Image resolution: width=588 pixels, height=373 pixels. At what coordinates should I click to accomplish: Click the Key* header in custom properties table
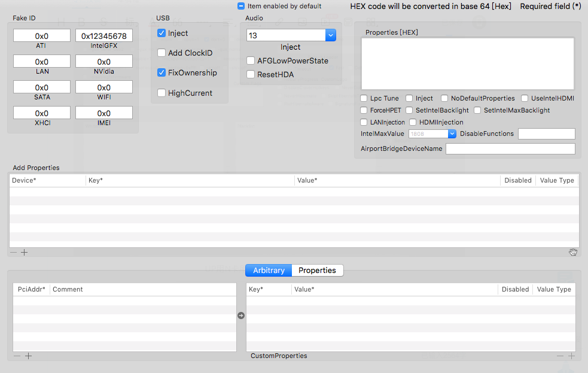[269, 289]
